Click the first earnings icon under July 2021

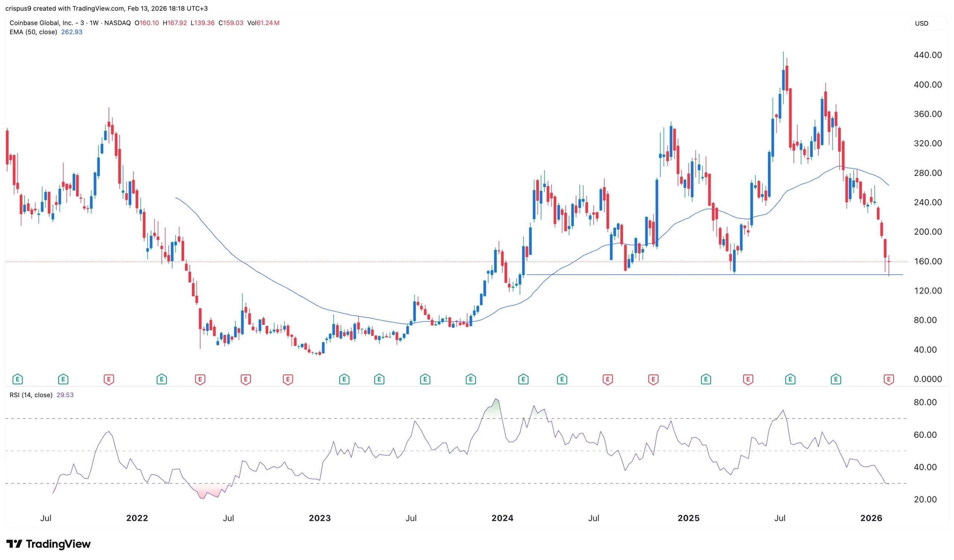pos(18,379)
